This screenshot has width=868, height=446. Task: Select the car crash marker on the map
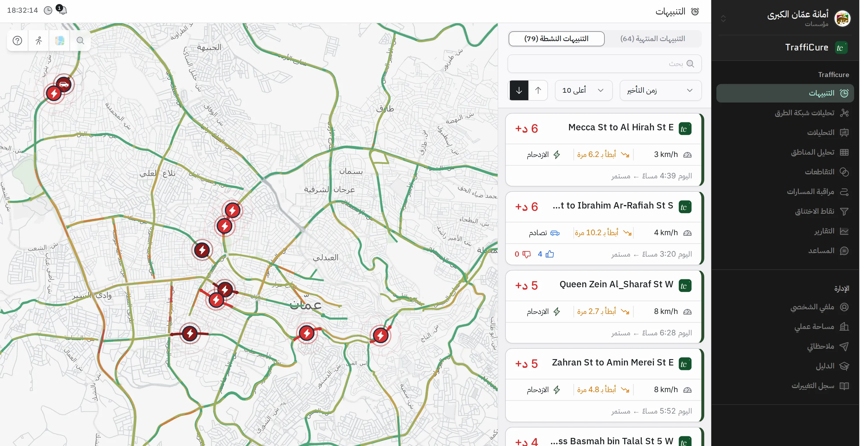coord(64,84)
